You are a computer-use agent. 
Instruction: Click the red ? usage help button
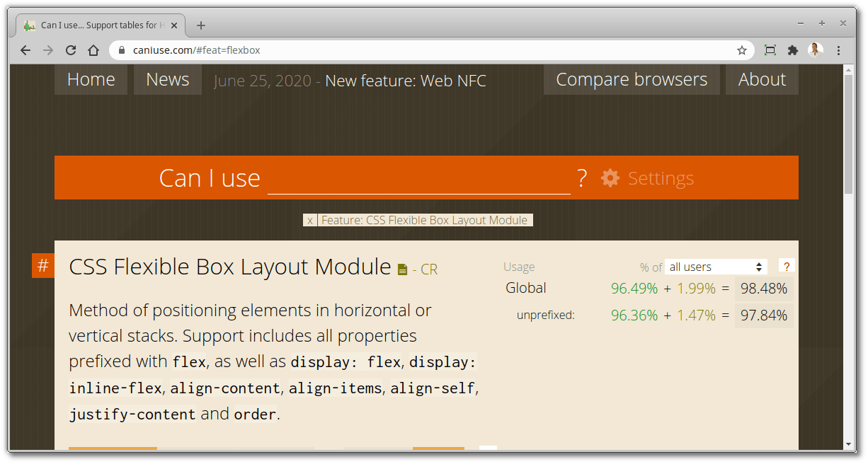[787, 267]
